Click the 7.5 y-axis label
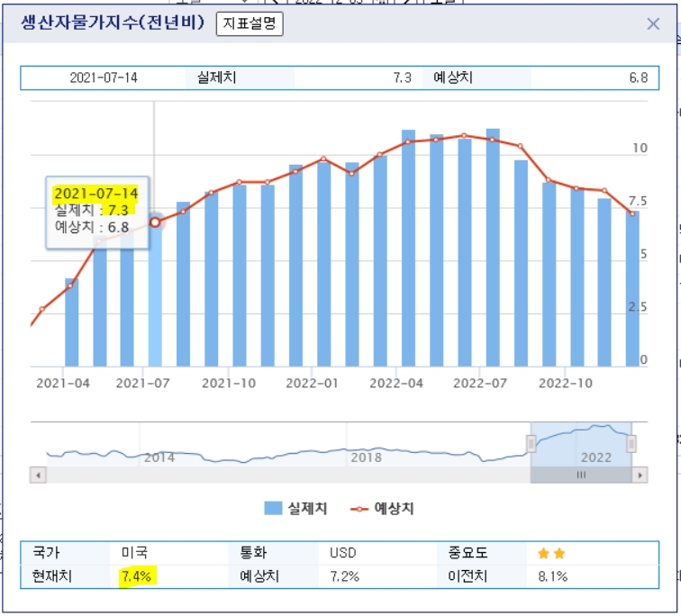681x616 pixels. pos(638,201)
